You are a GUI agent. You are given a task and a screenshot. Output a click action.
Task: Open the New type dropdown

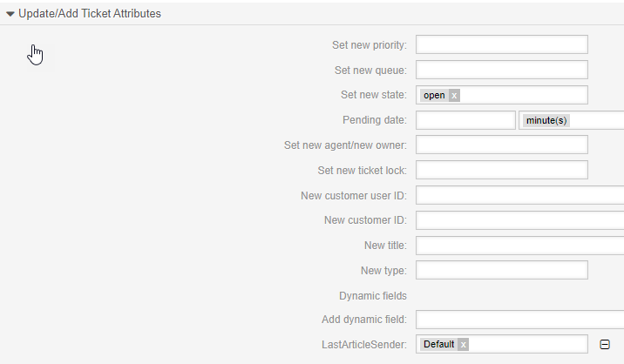(x=502, y=270)
